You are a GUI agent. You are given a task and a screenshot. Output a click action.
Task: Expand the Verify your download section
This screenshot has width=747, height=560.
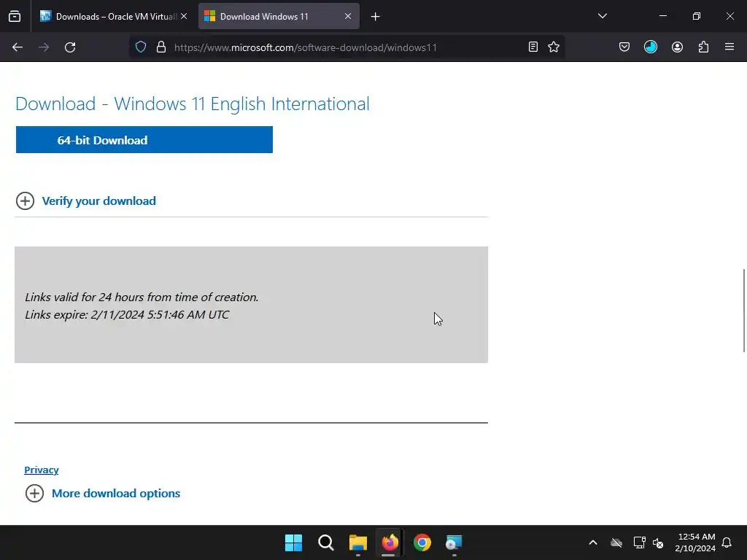[x=99, y=201]
